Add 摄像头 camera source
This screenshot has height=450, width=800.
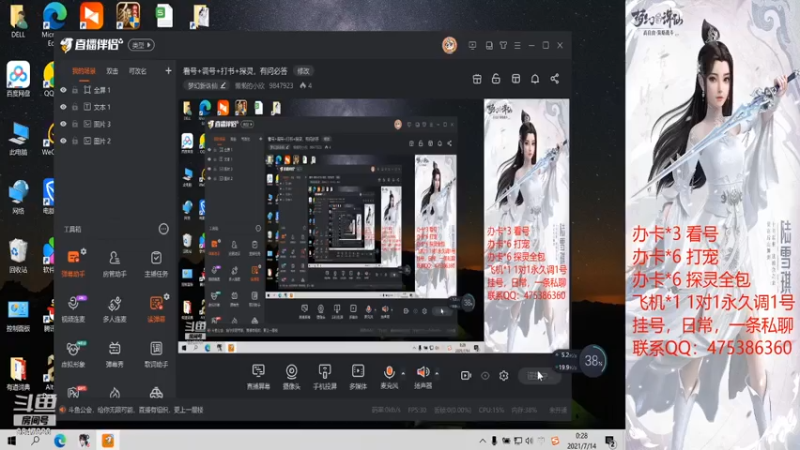[291, 377]
